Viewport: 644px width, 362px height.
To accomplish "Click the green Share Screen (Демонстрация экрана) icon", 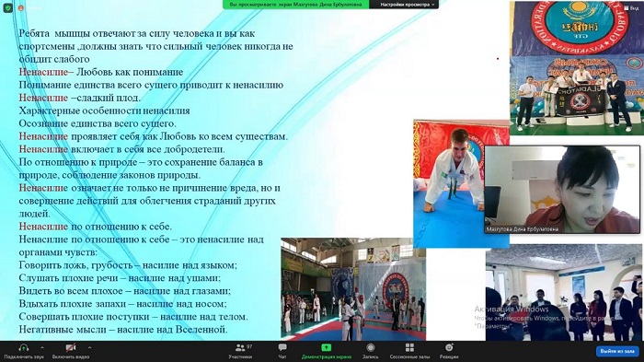I will click(326, 348).
